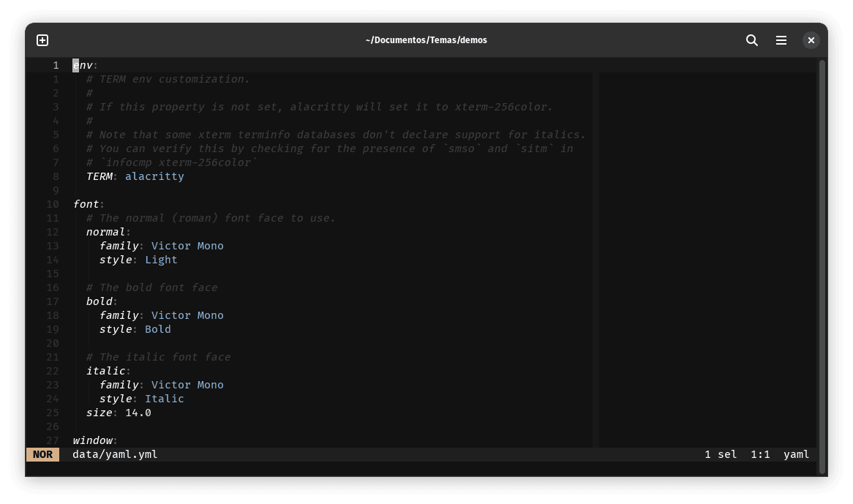Click the comment starting "# You can verify"
The height and width of the screenshot is (504, 853).
point(330,149)
